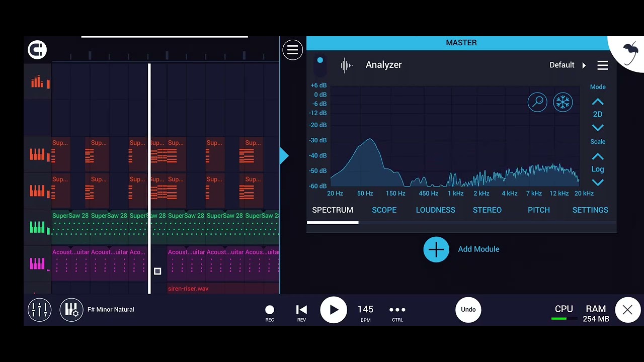Screen dimensions: 644x362
Task: Click Mode down chevron below 2D
Action: click(598, 128)
